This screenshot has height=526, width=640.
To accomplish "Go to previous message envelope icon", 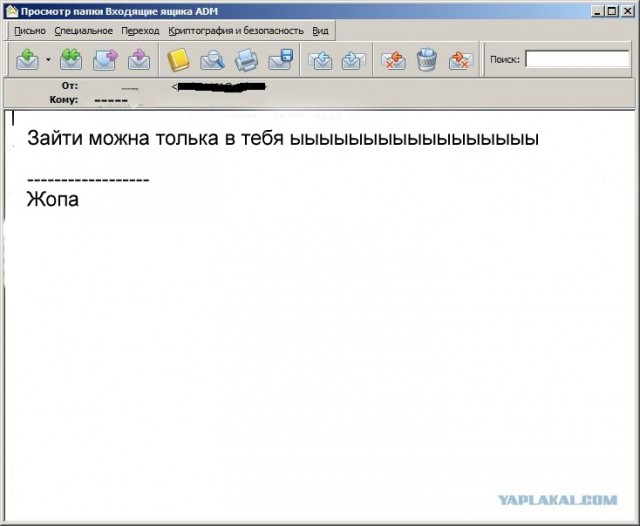I will 320,60.
